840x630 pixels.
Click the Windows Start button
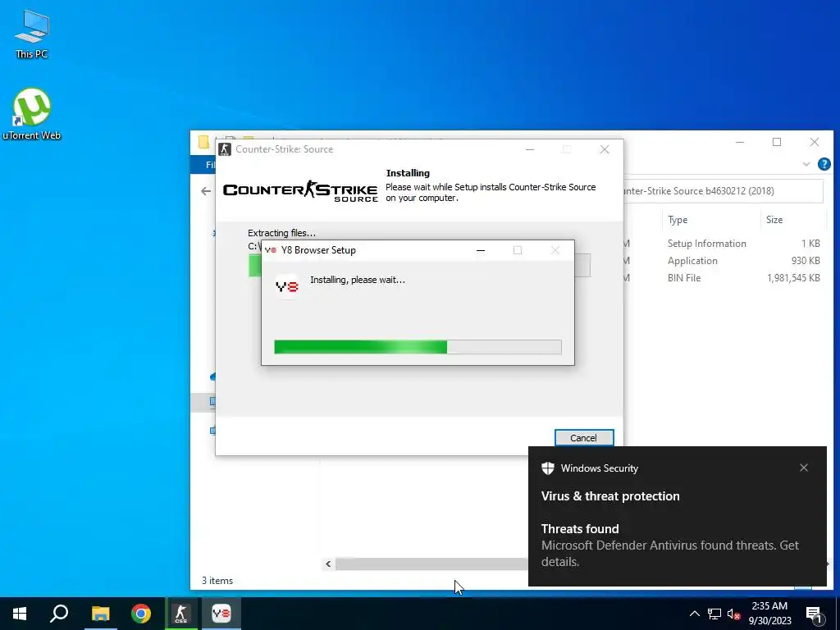(x=20, y=614)
